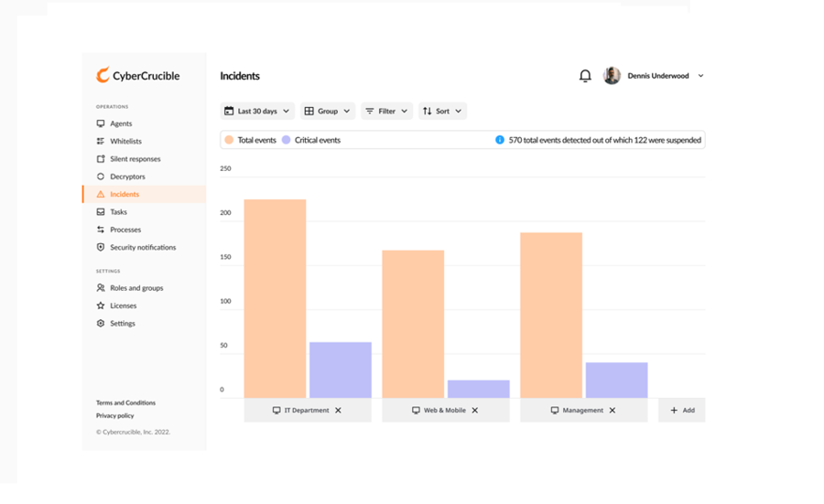The width and height of the screenshot is (824, 504).
Task: Open the Group dropdown
Action: click(327, 111)
